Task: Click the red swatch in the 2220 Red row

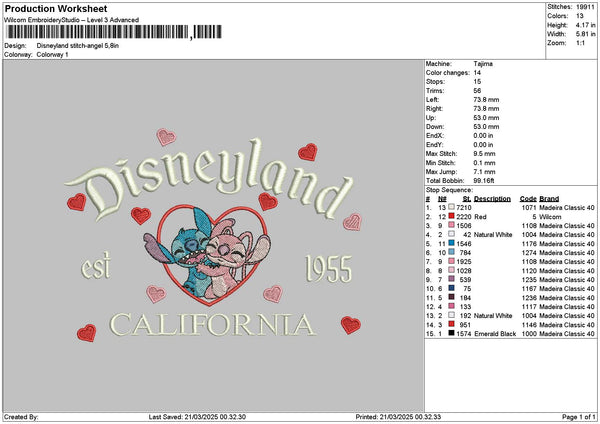Action: (452, 217)
